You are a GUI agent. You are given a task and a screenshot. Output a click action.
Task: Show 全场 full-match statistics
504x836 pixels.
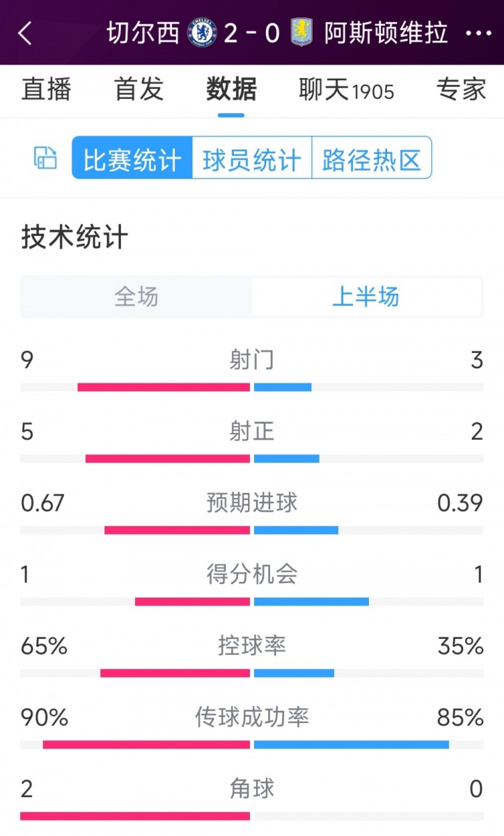(x=136, y=297)
